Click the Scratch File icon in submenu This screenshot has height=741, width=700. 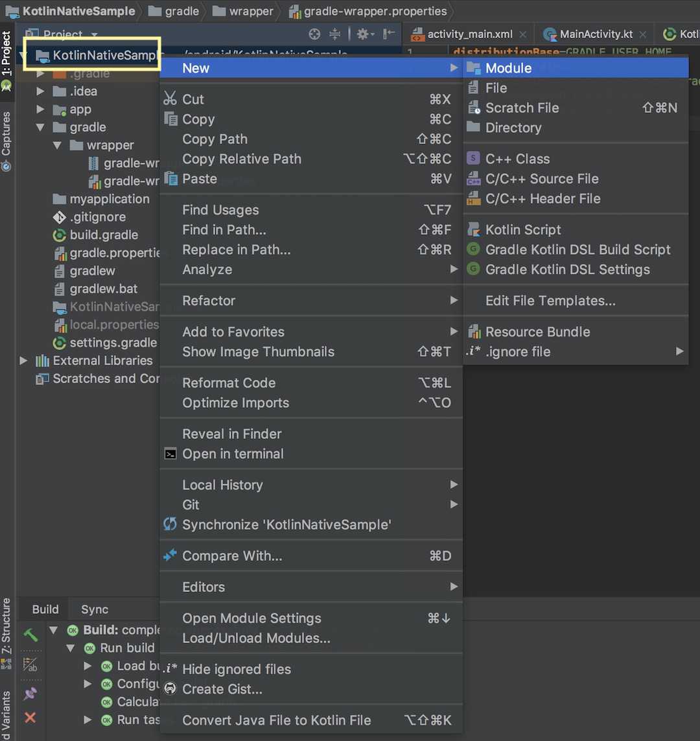click(x=473, y=108)
